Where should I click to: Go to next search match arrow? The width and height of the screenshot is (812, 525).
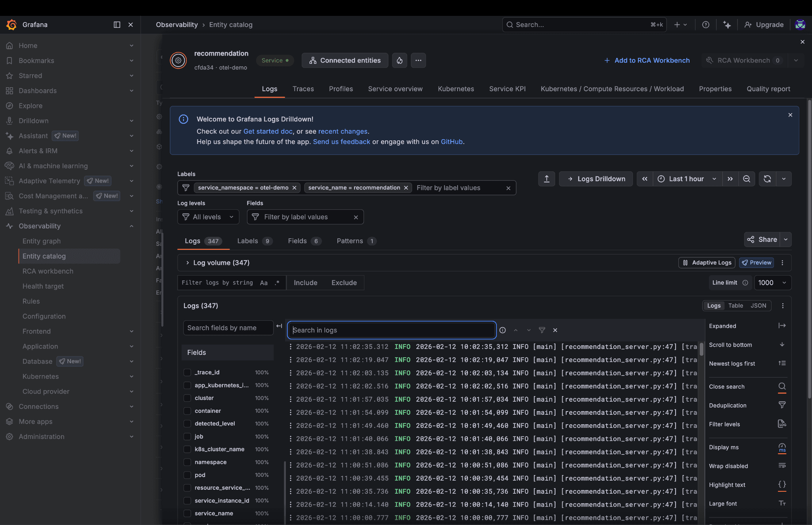point(529,330)
